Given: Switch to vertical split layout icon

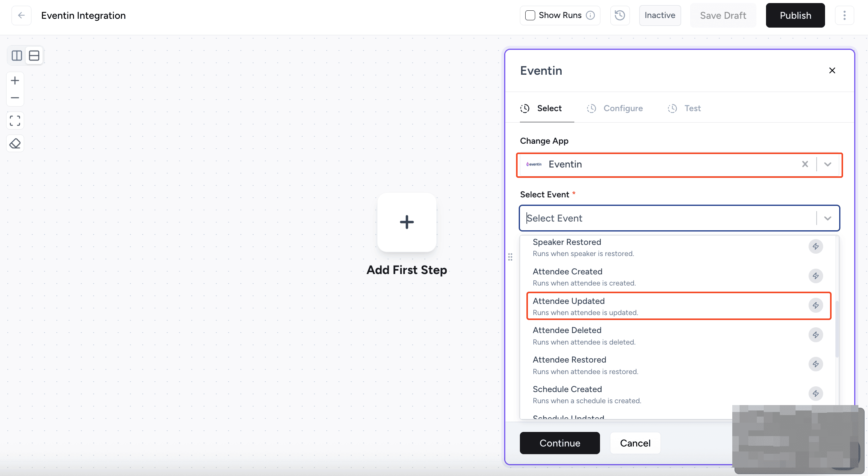Looking at the screenshot, I should click(x=17, y=56).
